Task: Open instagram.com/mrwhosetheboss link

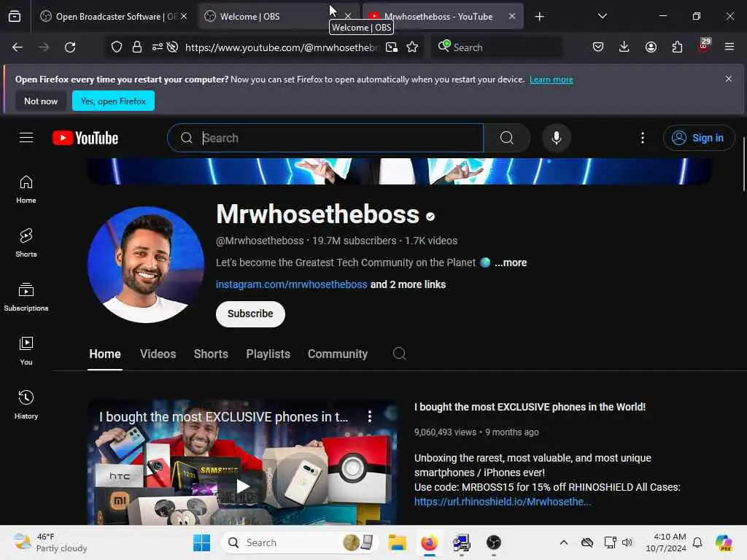Action: click(x=292, y=284)
